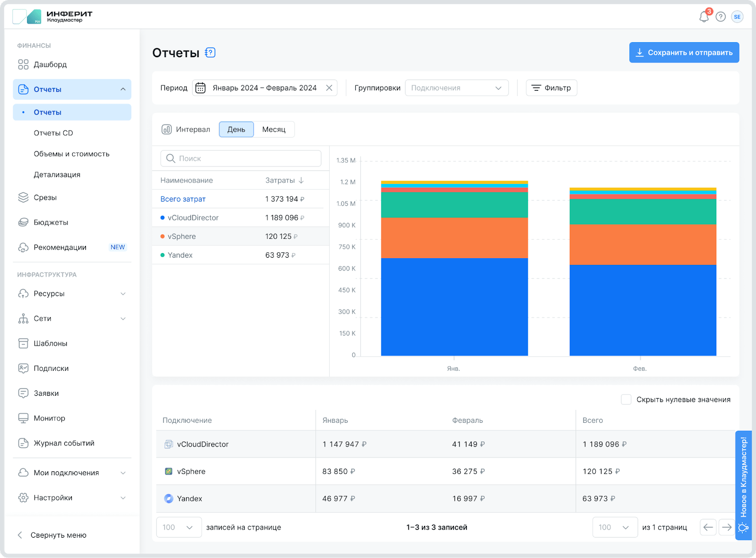
Task: Select the vSphere legend row
Action: (x=241, y=236)
